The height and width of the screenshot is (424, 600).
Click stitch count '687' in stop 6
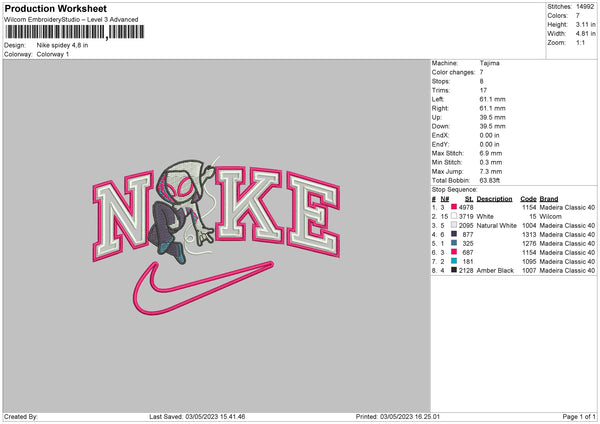click(468, 253)
